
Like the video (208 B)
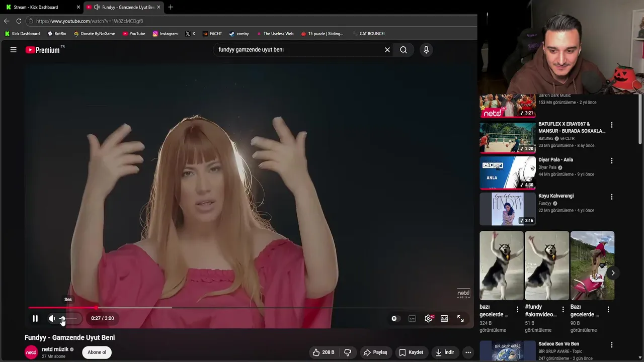point(323,352)
